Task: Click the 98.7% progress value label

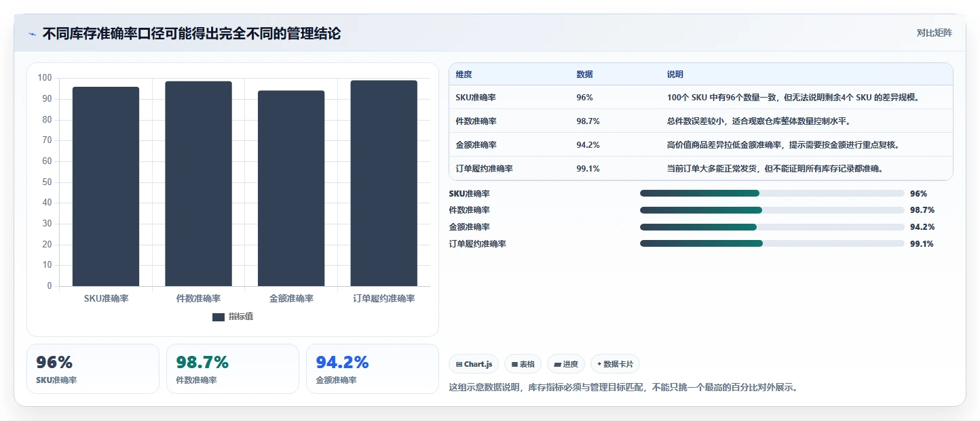Action: tap(922, 210)
